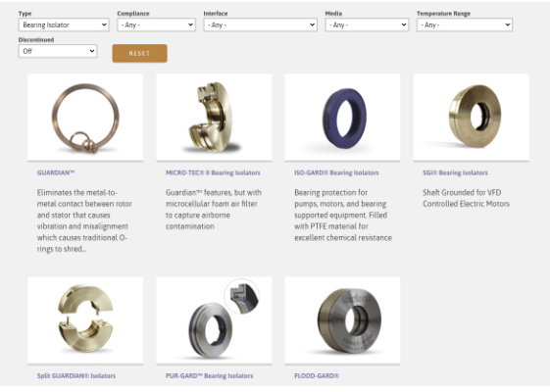Expand the Interface filter dropdown
This screenshot has height=392, width=550.
click(260, 24)
